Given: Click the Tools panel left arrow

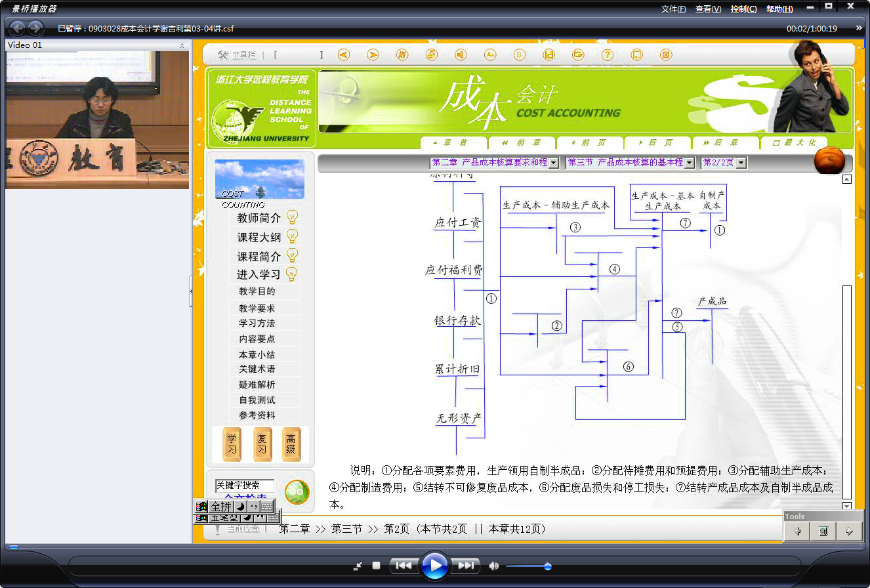Looking at the screenshot, I should (797, 532).
